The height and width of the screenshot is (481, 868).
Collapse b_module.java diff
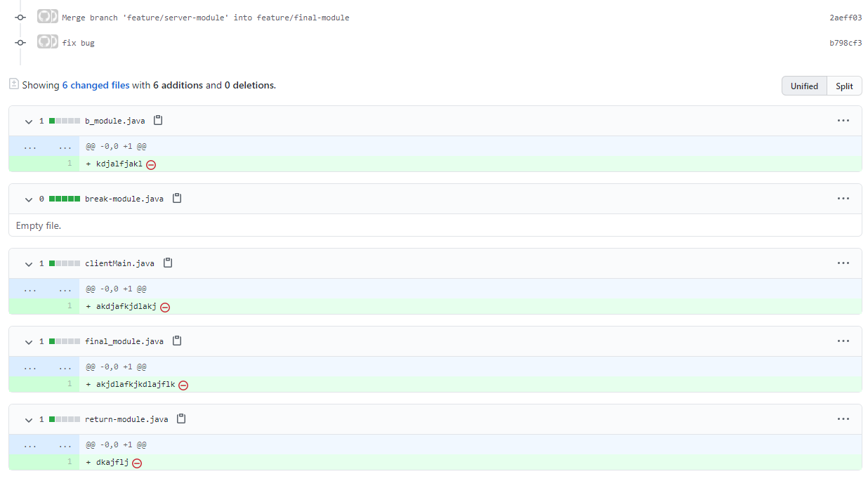pyautogui.click(x=29, y=121)
